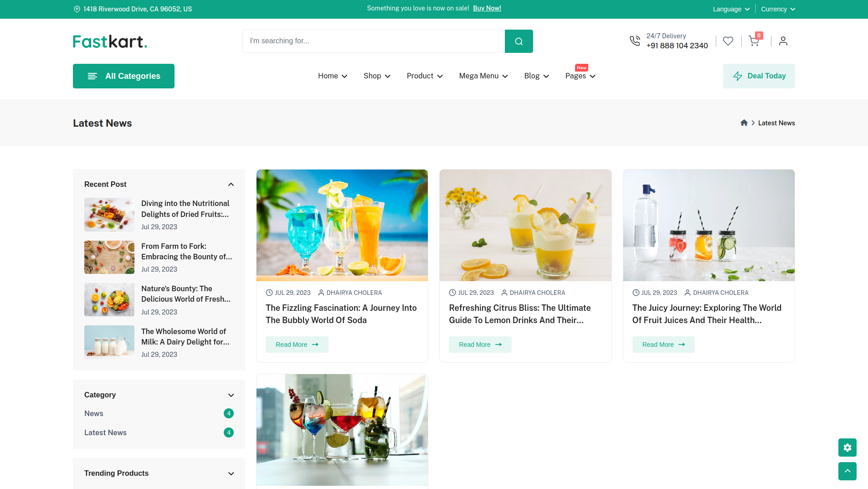Open the wishlist heart icon

[728, 41]
